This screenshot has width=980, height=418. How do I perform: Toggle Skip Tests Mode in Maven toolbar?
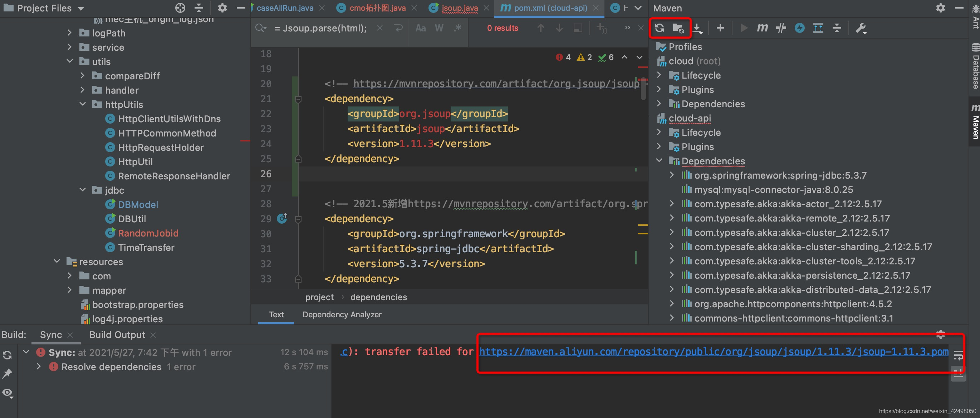(x=799, y=28)
